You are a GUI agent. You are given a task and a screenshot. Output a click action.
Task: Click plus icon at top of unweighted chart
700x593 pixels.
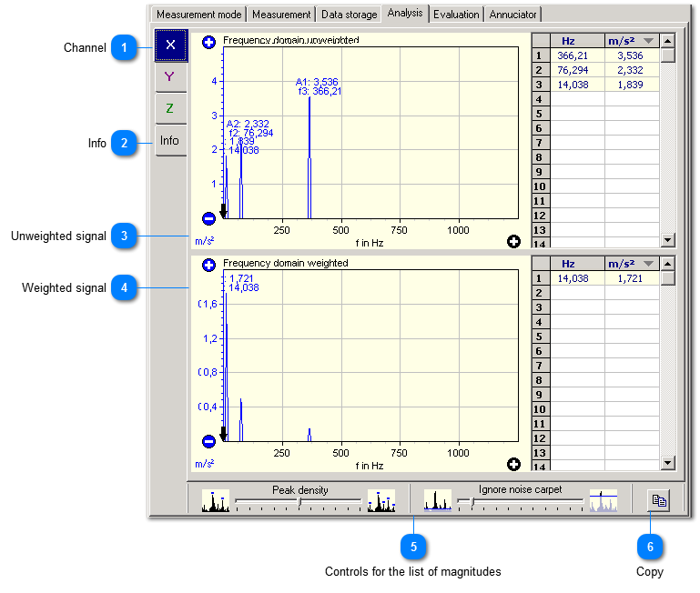pyautogui.click(x=208, y=42)
